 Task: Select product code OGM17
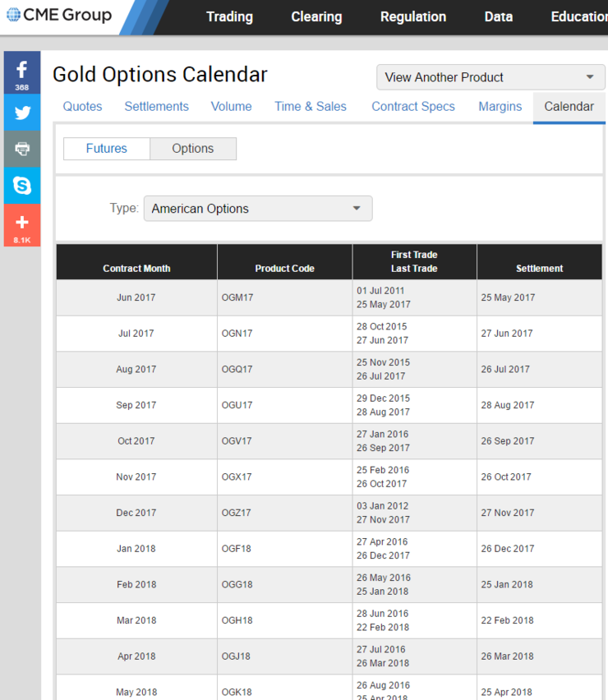click(237, 297)
